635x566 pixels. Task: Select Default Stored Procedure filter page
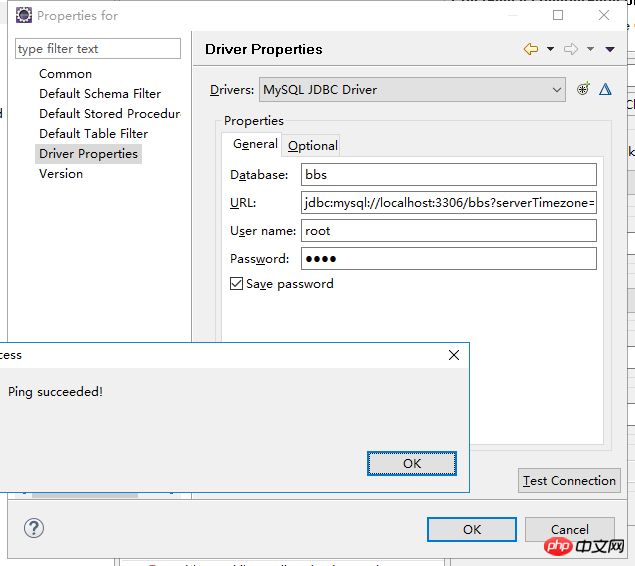(109, 114)
